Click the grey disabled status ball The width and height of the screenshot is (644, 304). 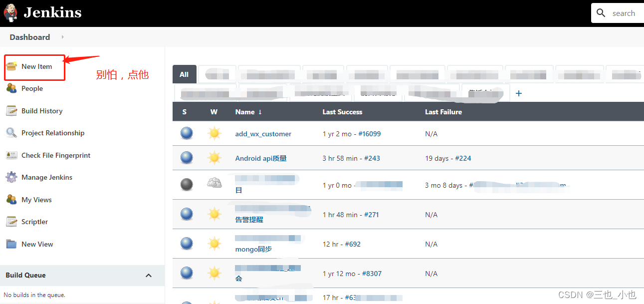coord(187,185)
